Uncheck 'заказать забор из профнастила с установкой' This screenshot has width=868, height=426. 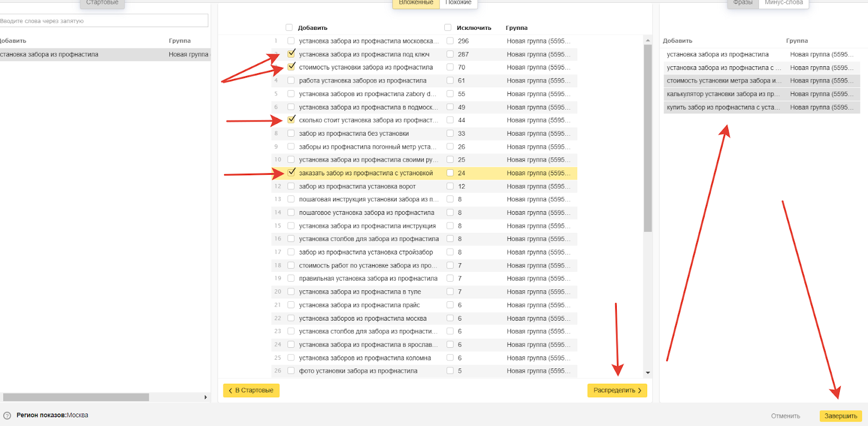click(x=291, y=173)
